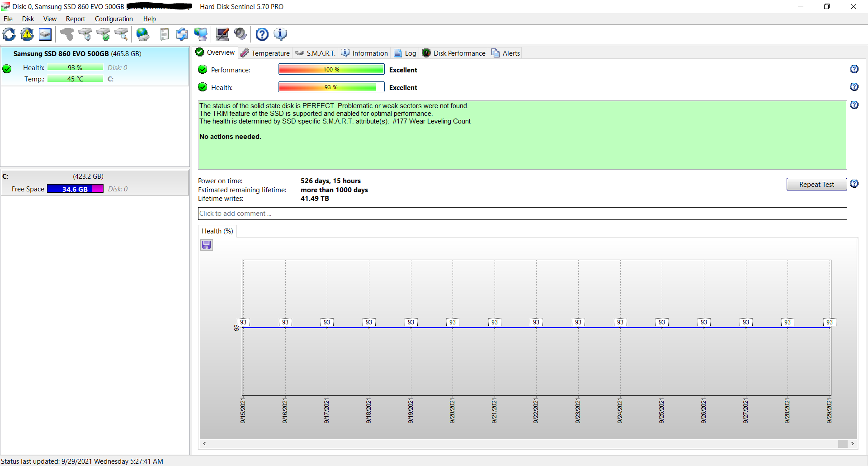Click the "more than 1000 days" lifetime value
The height and width of the screenshot is (466, 868).
[x=334, y=190]
